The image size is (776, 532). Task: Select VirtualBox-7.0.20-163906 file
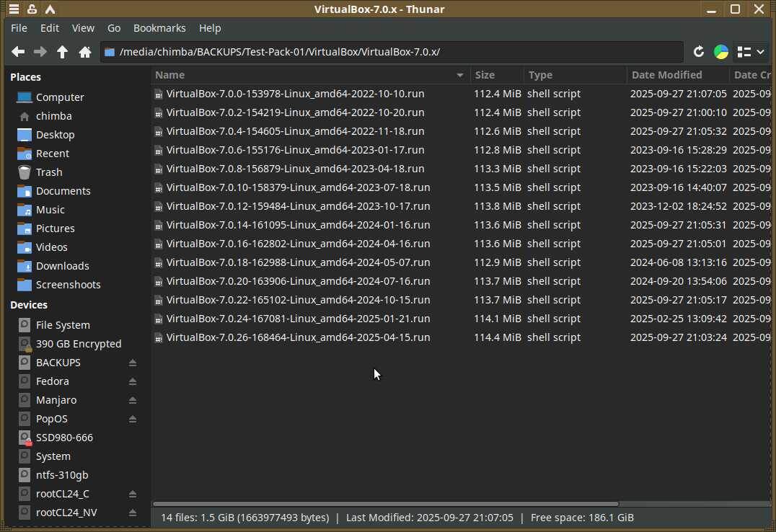(298, 281)
